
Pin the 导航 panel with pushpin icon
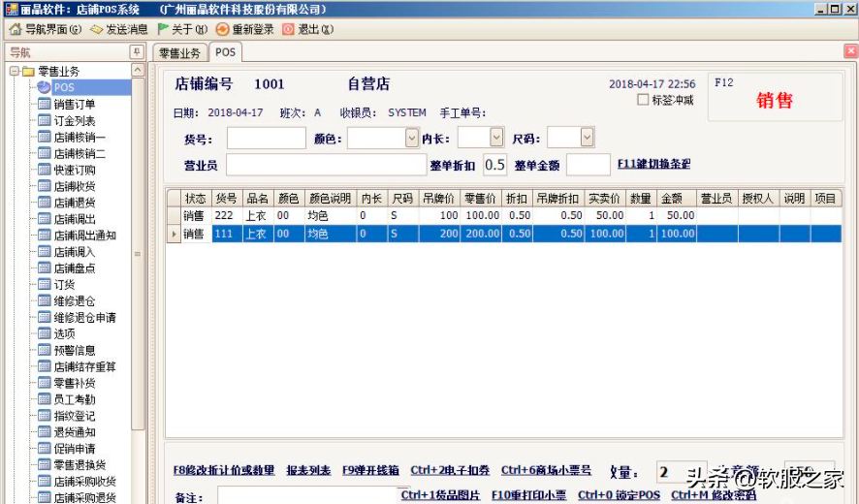[137, 52]
